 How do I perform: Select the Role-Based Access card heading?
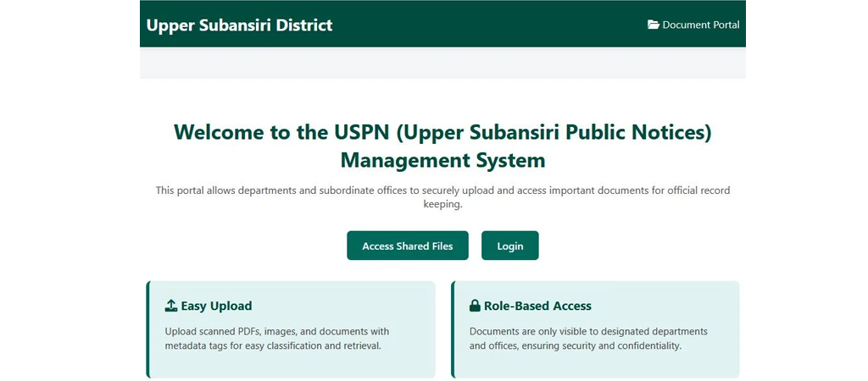tap(537, 306)
